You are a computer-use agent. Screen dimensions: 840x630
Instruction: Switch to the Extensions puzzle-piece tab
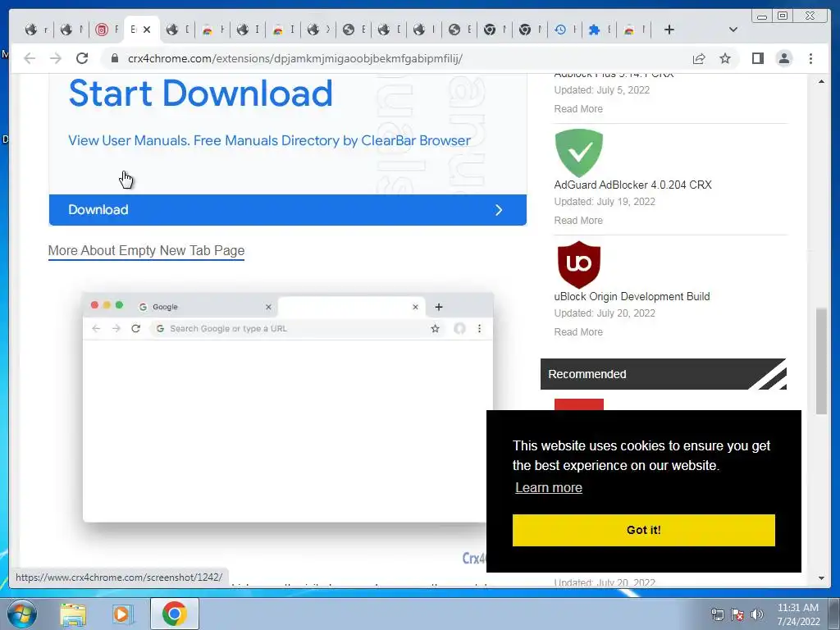600,30
